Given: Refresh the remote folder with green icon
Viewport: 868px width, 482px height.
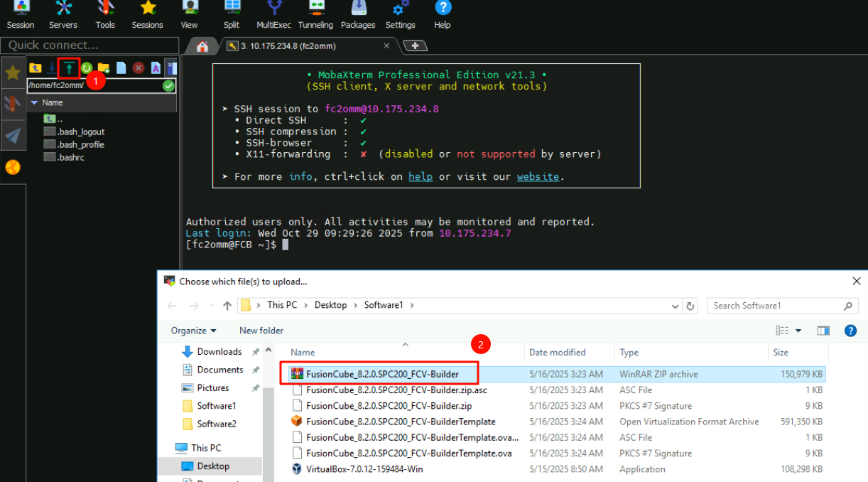Looking at the screenshot, I should click(86, 68).
